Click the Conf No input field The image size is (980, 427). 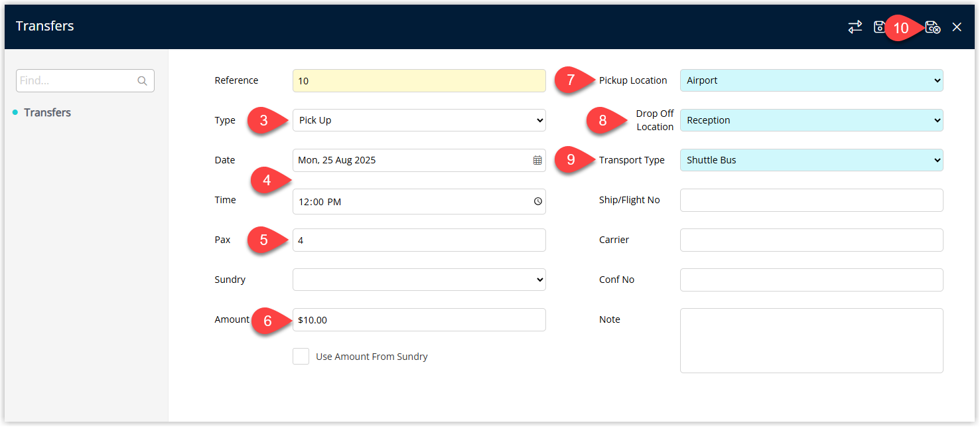(x=811, y=280)
